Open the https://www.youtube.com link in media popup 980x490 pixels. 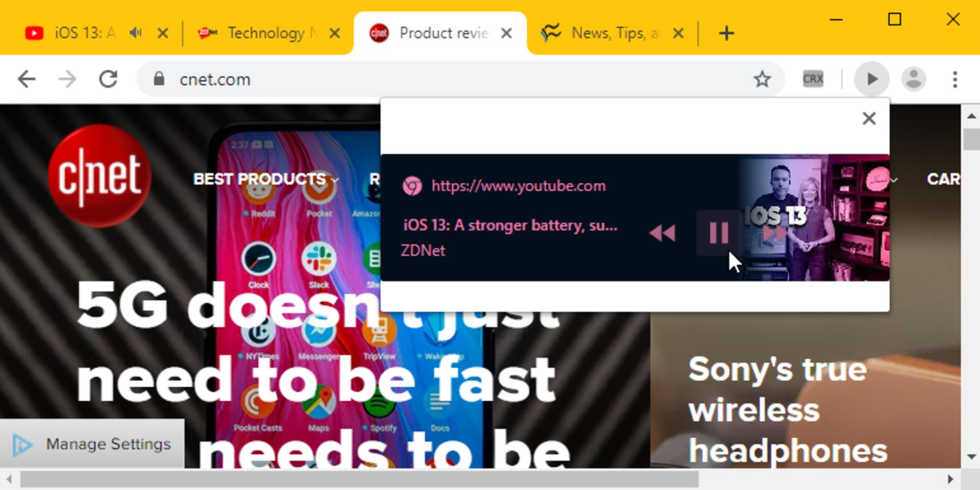[518, 186]
